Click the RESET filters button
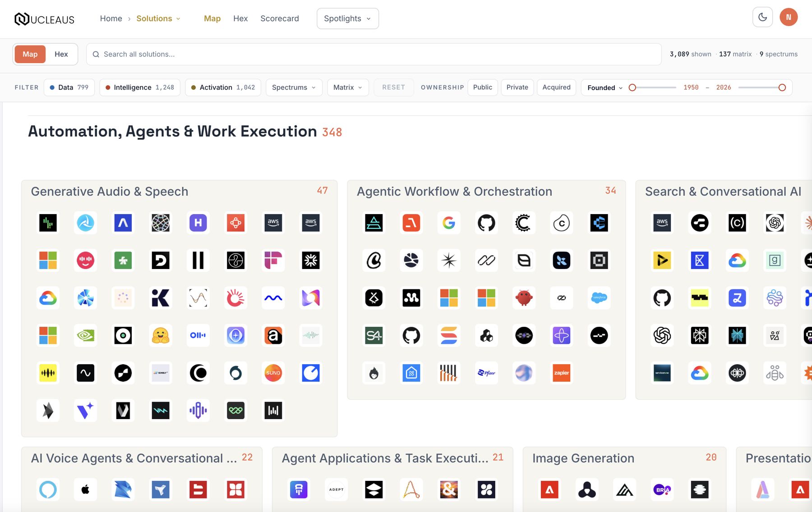This screenshot has height=512, width=812. (393, 87)
